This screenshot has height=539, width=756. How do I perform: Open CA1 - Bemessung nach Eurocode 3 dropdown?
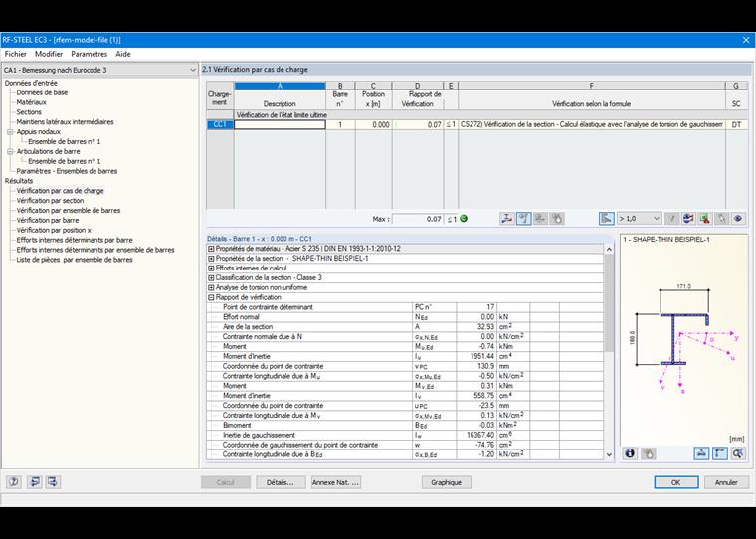pyautogui.click(x=99, y=70)
